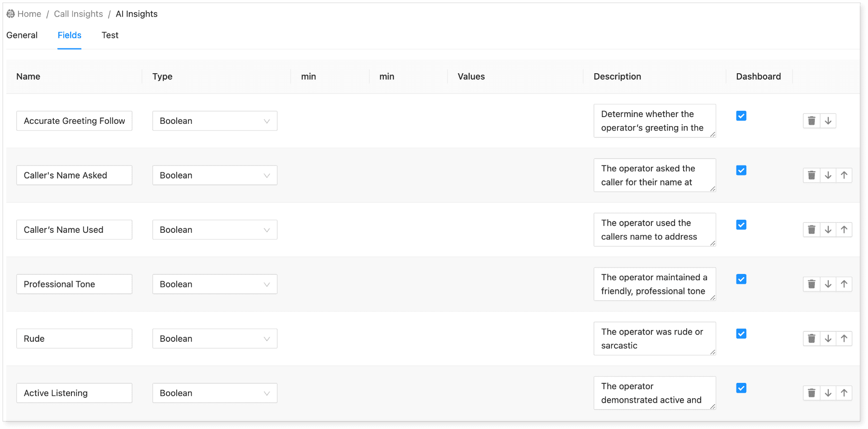The image size is (868, 429).
Task: Uncheck Dashboard for Active Listening
Action: pyautogui.click(x=741, y=388)
